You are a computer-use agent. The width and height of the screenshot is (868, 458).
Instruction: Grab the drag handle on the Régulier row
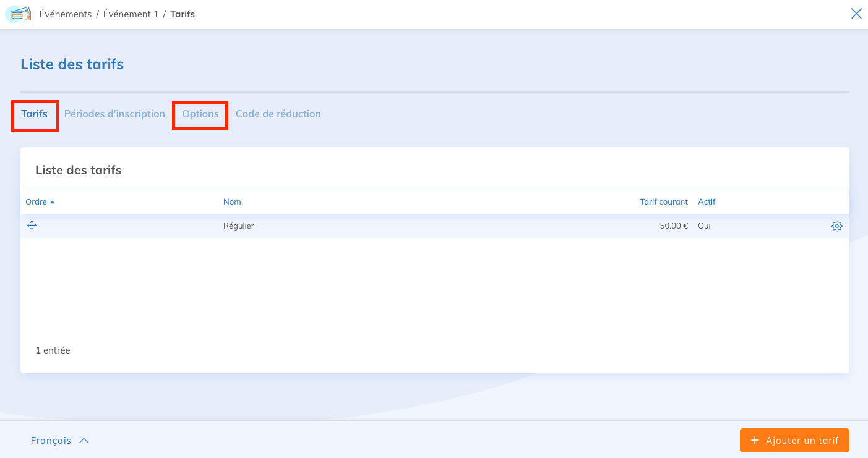tap(32, 226)
